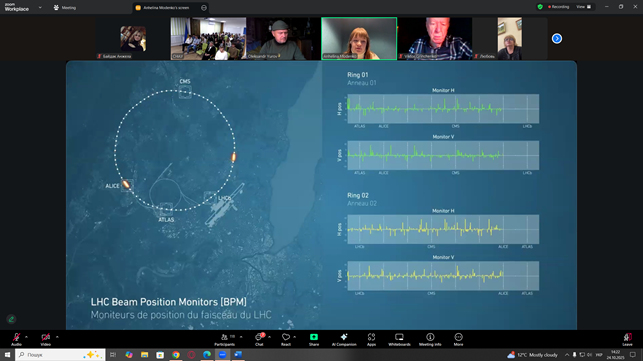Click Ring 01 Monitor V chart
This screenshot has height=361, width=643.
443,155
